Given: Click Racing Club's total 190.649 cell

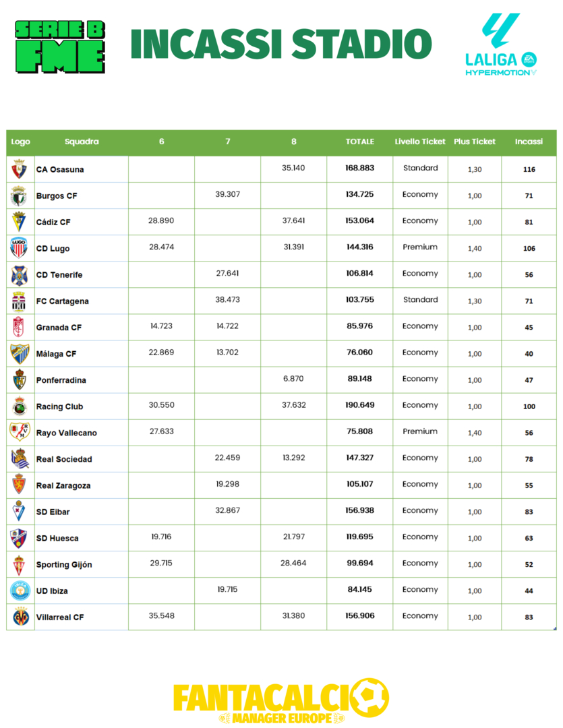Looking at the screenshot, I should pos(361,405).
